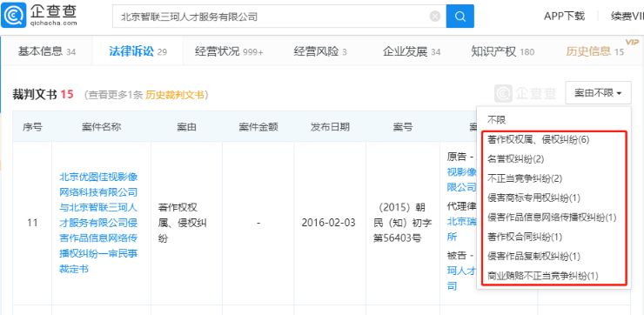
Task: Click case number (2015)朝民(知)初字第56403号
Action: tap(402, 223)
